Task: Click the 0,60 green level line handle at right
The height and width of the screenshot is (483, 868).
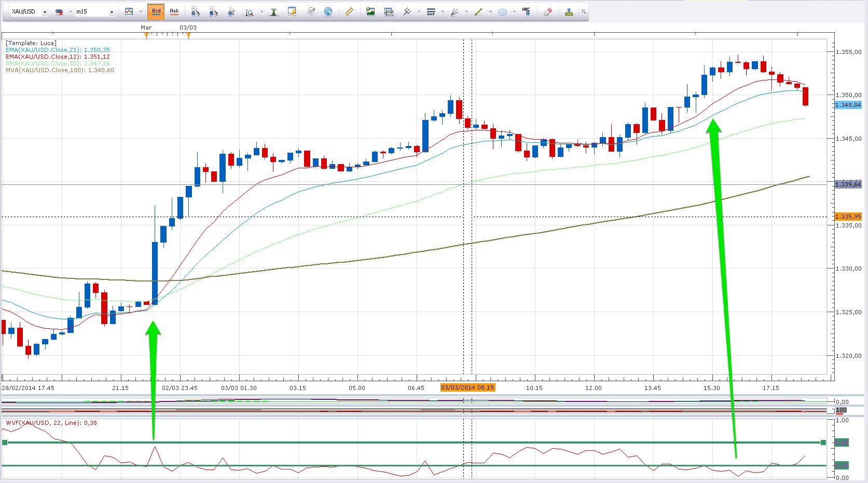Action: point(823,442)
